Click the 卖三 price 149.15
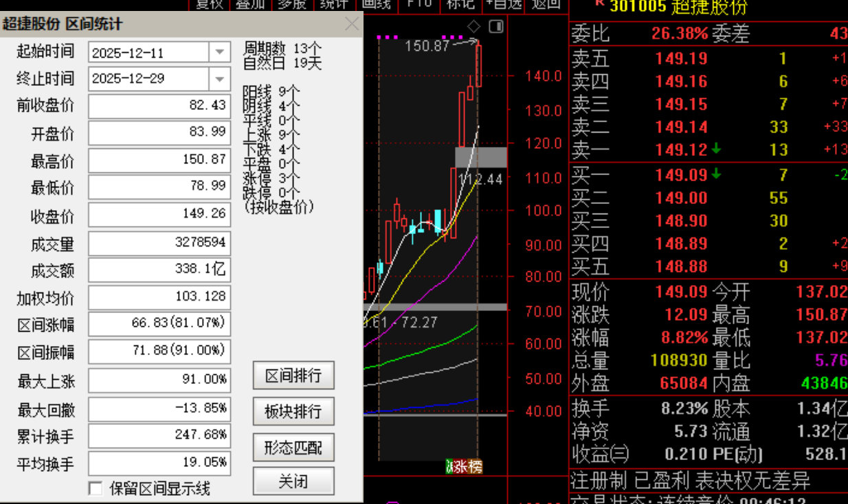The image size is (848, 504). pos(681,104)
